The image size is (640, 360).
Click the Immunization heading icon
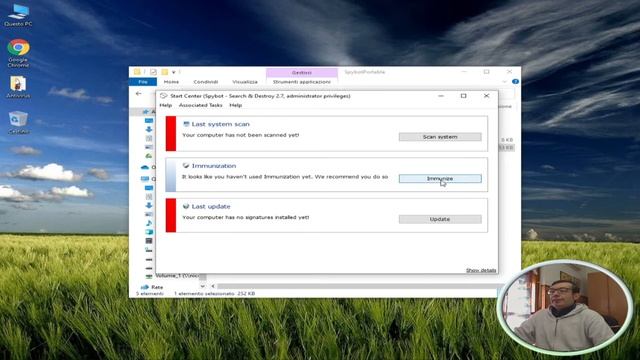pyautogui.click(x=186, y=165)
